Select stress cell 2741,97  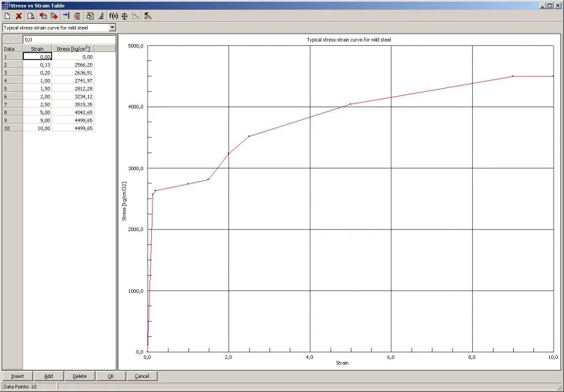click(73, 81)
